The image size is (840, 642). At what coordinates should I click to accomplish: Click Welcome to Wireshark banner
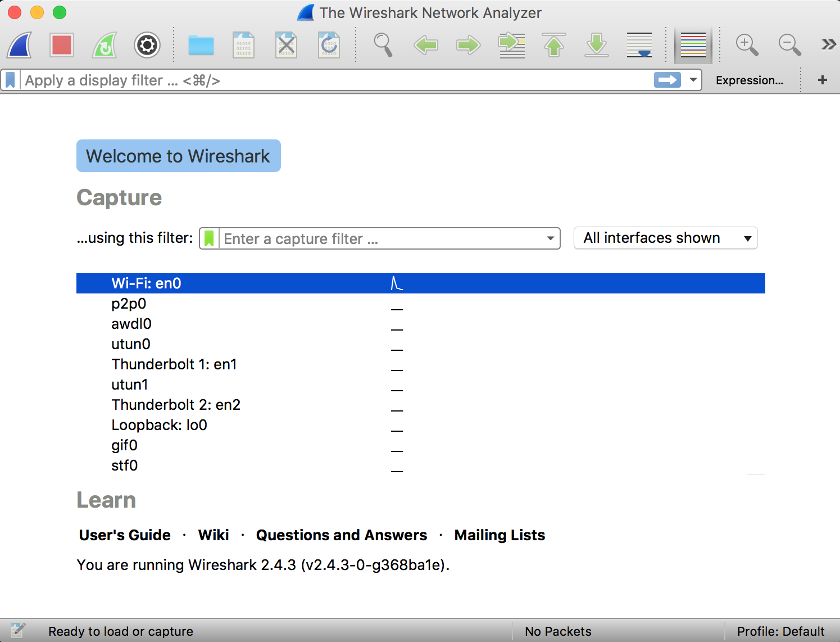pyautogui.click(x=179, y=156)
